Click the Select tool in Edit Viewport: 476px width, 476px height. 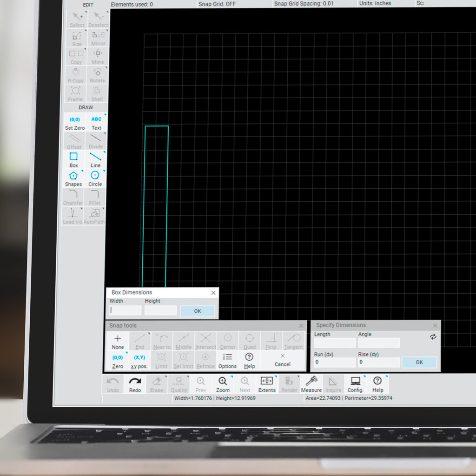coord(77,20)
